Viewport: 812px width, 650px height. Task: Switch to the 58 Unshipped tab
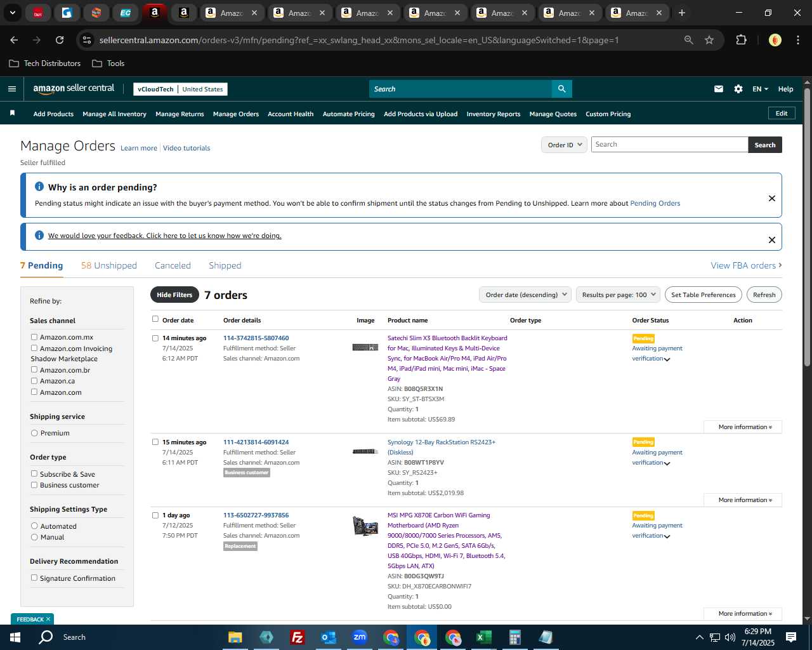point(109,265)
